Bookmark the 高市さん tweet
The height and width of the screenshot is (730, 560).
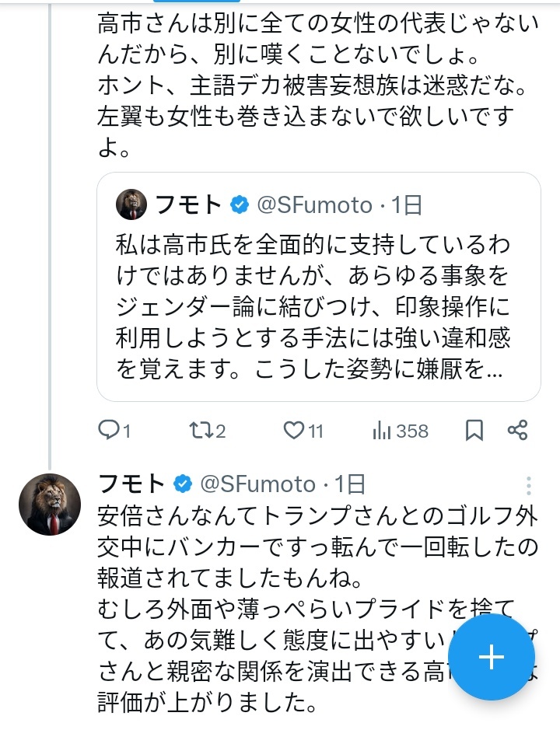click(474, 430)
